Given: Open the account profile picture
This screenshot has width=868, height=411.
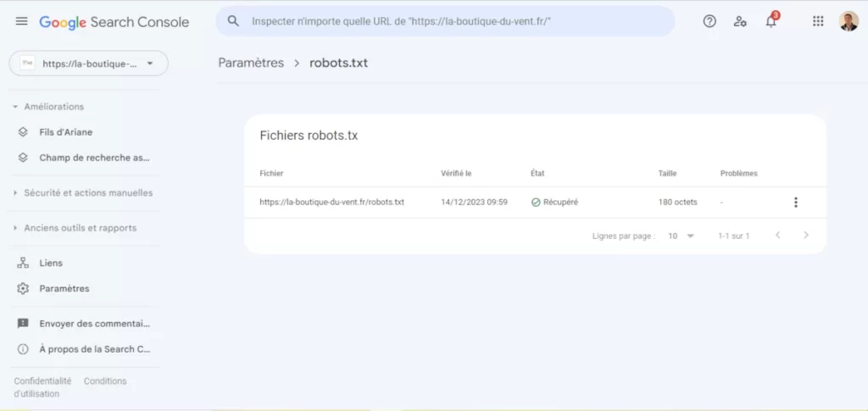Looking at the screenshot, I should click(849, 21).
